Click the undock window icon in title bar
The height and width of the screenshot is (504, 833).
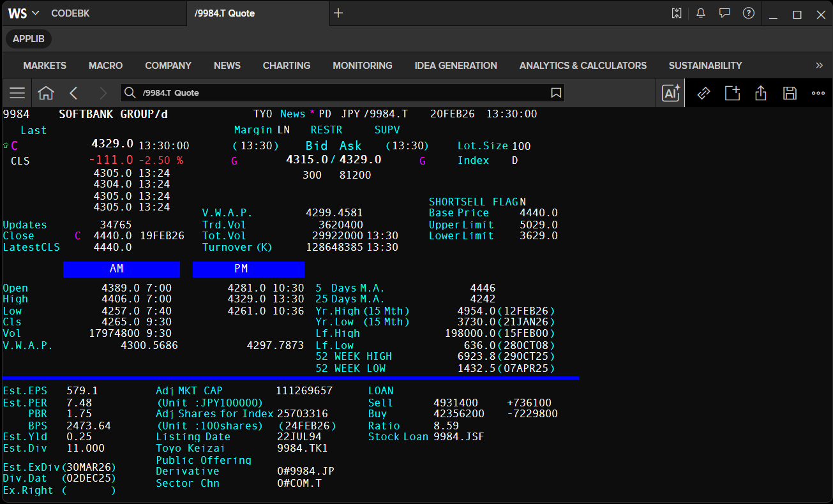677,13
